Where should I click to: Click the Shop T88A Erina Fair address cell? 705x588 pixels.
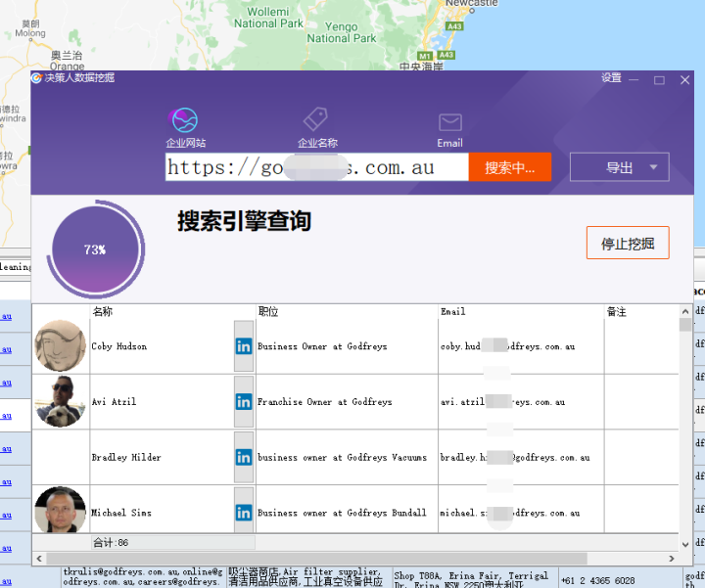coord(474,577)
